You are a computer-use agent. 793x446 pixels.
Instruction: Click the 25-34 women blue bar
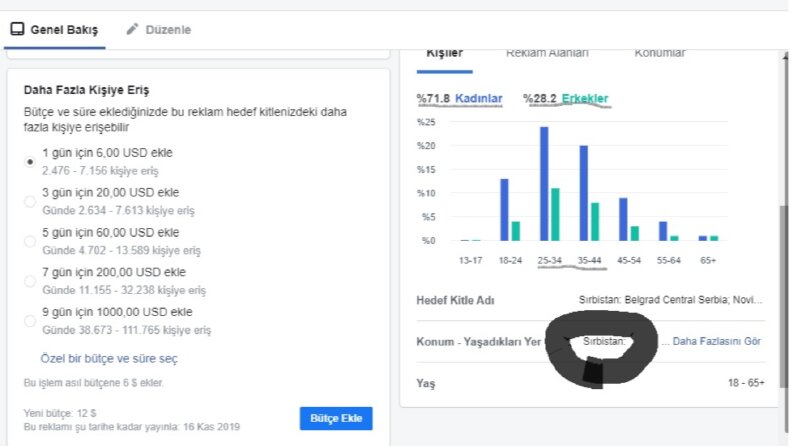pos(544,184)
